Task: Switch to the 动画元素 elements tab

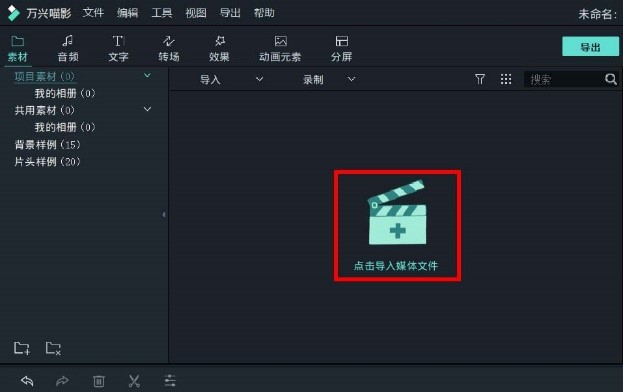Action: pyautogui.click(x=280, y=49)
